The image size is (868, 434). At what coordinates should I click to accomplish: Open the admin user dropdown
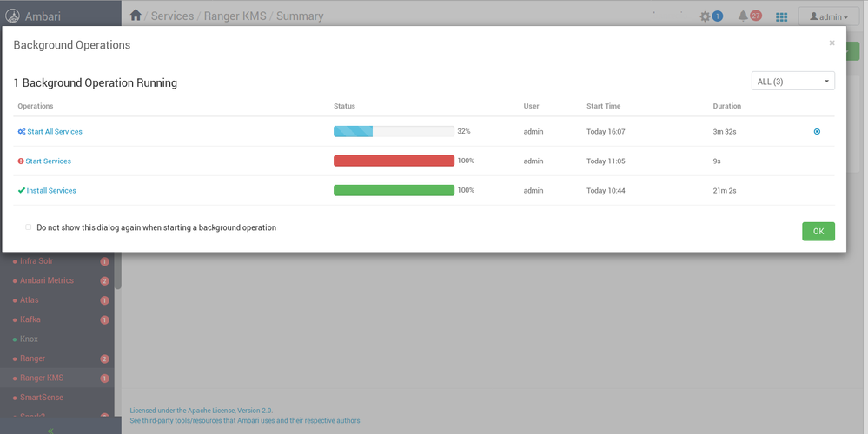click(x=828, y=16)
